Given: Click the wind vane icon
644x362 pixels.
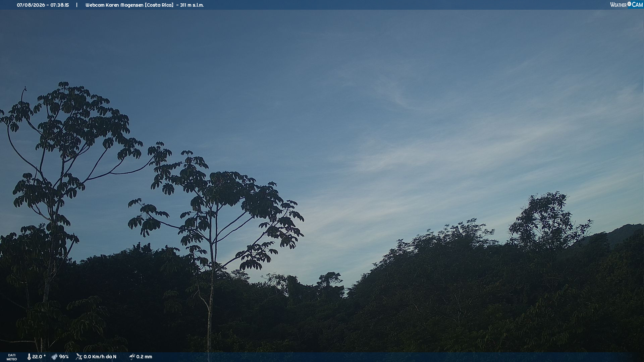Looking at the screenshot, I should coord(79,357).
